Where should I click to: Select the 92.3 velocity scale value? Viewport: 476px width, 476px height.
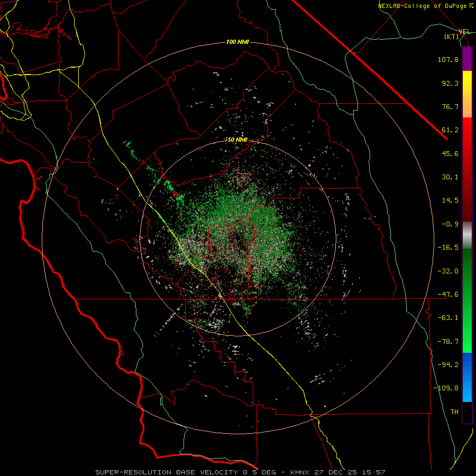point(450,83)
